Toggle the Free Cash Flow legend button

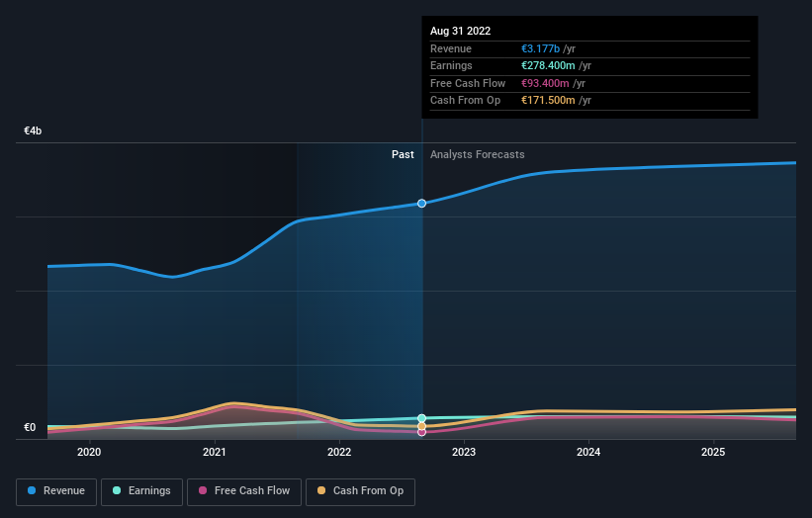pos(244,491)
